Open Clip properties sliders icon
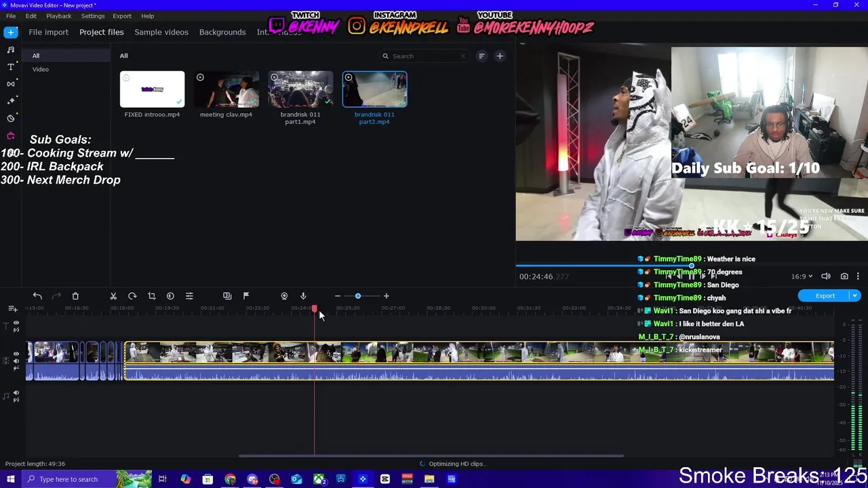 (x=189, y=296)
